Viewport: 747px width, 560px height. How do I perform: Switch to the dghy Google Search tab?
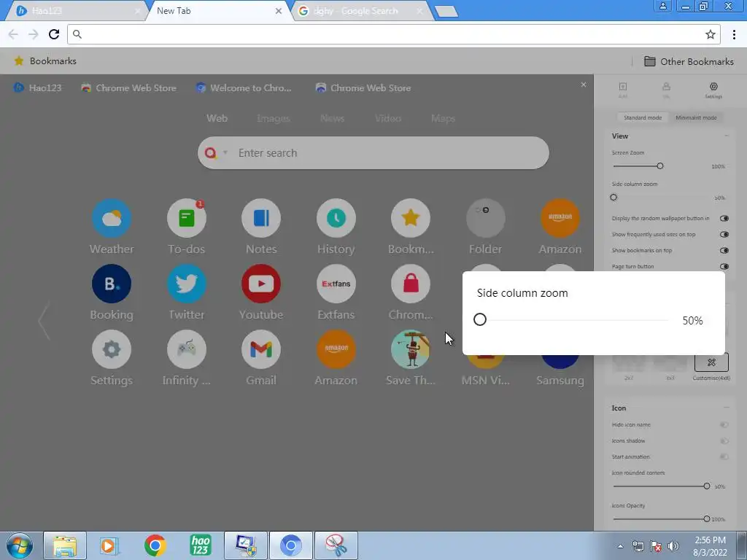(362, 10)
